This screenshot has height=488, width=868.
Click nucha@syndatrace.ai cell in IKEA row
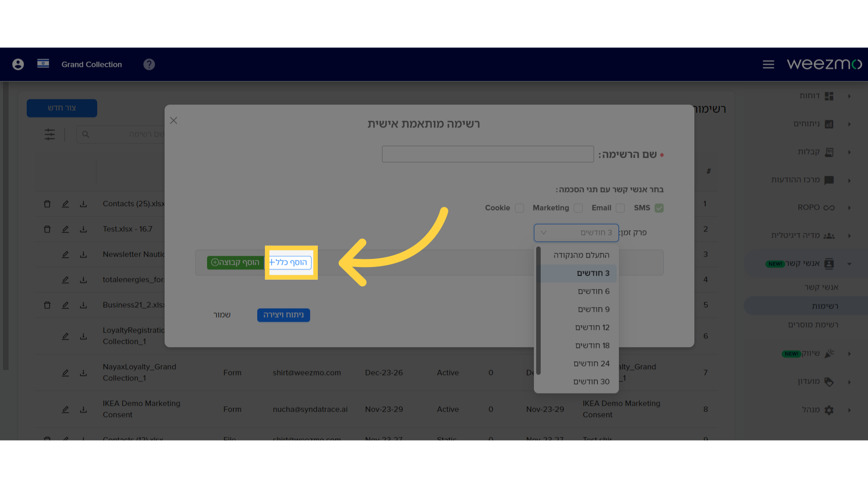coord(310,409)
